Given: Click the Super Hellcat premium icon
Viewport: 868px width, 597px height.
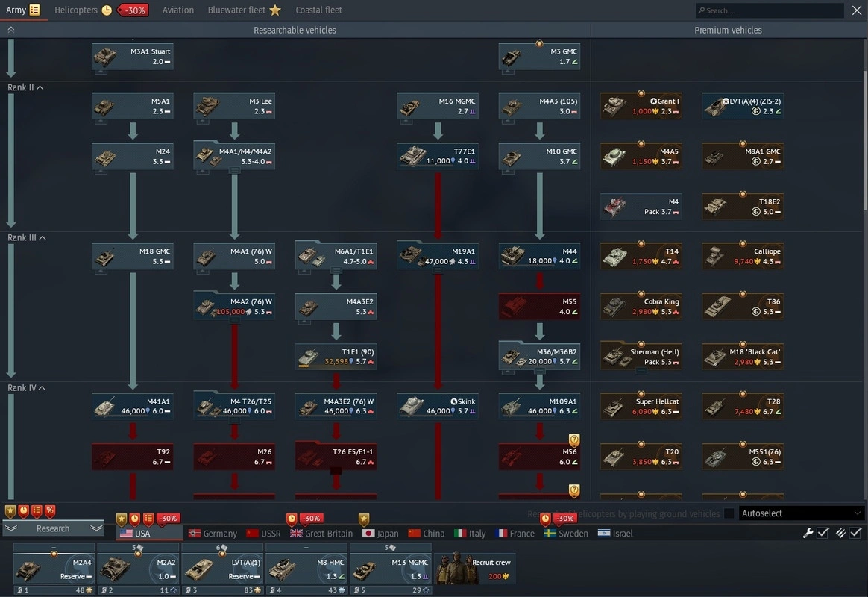Looking at the screenshot, I should pos(641,406).
